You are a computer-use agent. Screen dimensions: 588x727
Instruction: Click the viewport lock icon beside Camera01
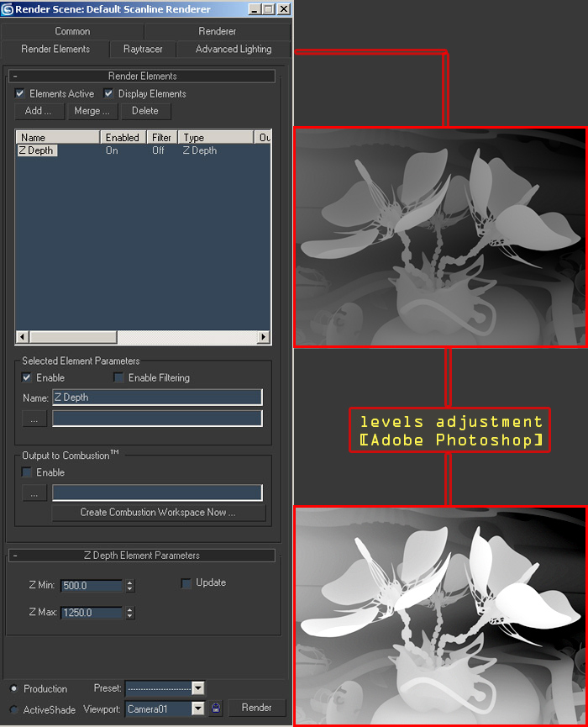[x=215, y=709]
